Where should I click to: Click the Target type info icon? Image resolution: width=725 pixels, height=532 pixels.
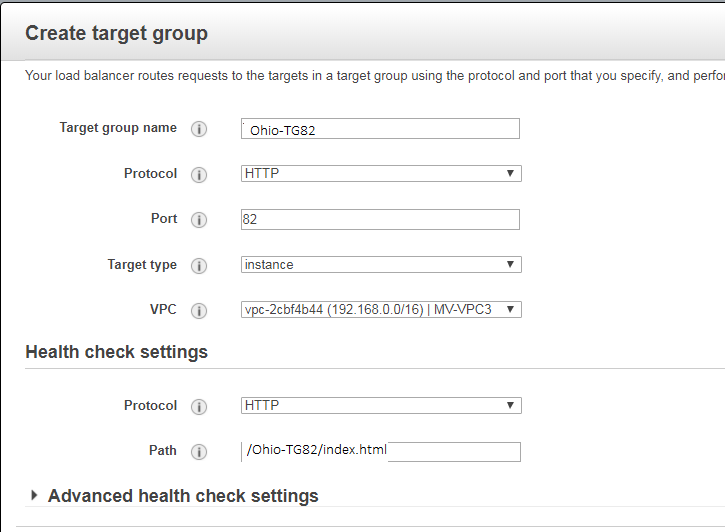pos(199,266)
